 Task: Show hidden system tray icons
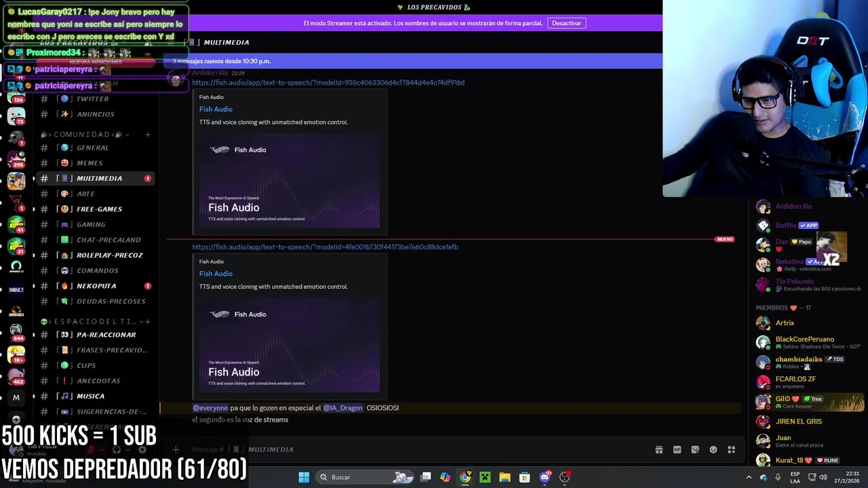tap(749, 477)
